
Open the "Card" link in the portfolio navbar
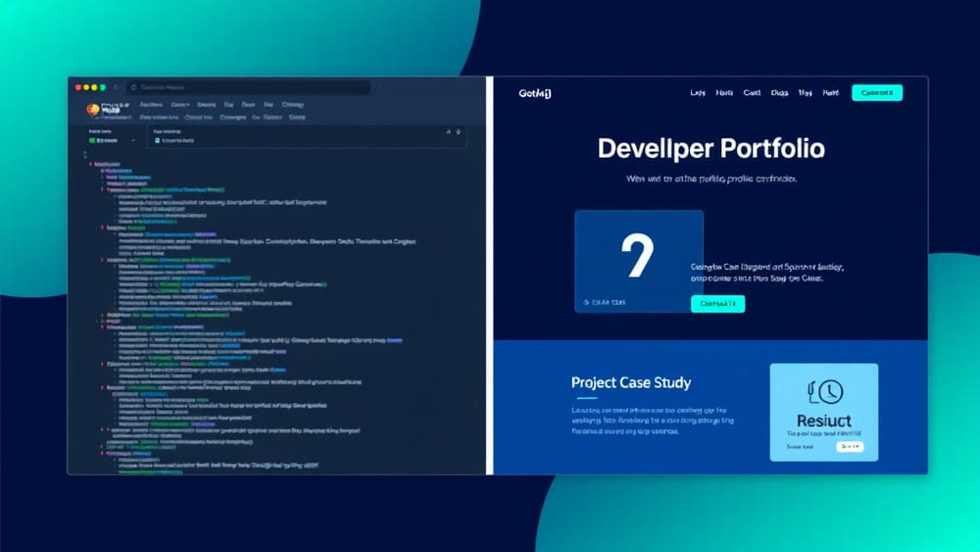(752, 92)
